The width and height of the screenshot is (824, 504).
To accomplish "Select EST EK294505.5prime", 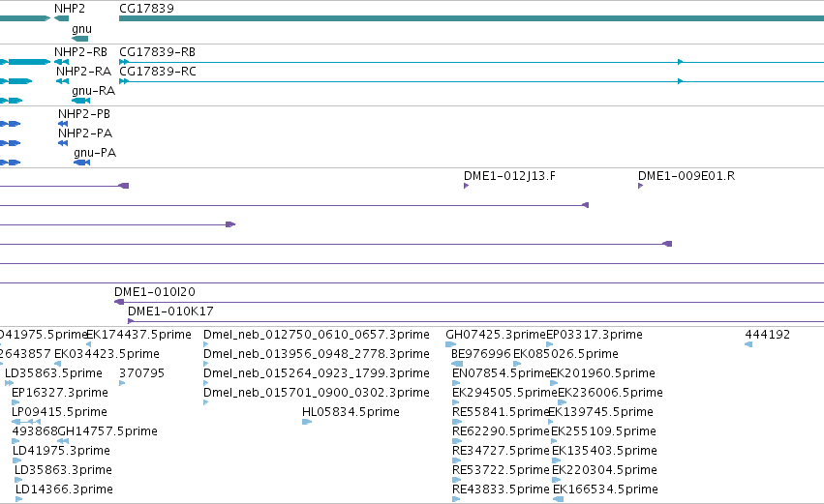I will tap(504, 393).
